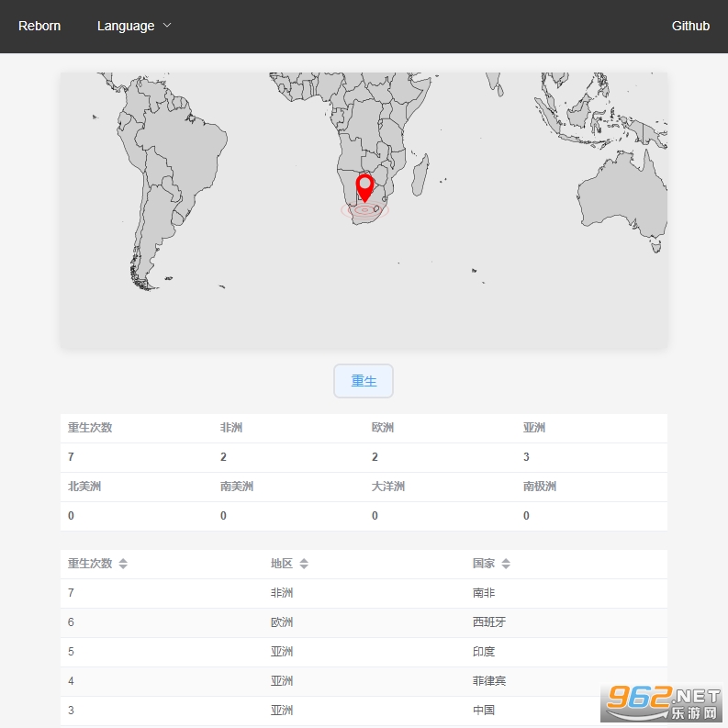728x728 pixels.
Task: Sort table by 重生次数 column header
Action: click(90, 564)
